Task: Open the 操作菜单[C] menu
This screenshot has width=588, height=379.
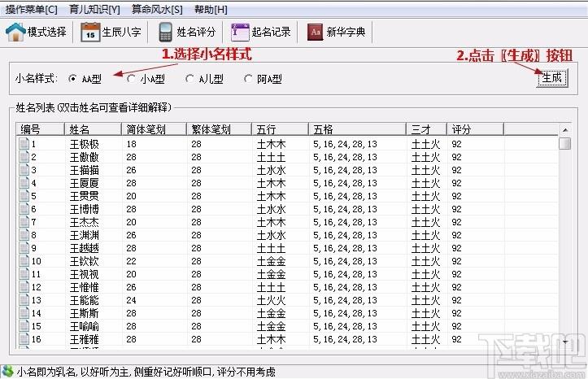Action: click(32, 10)
